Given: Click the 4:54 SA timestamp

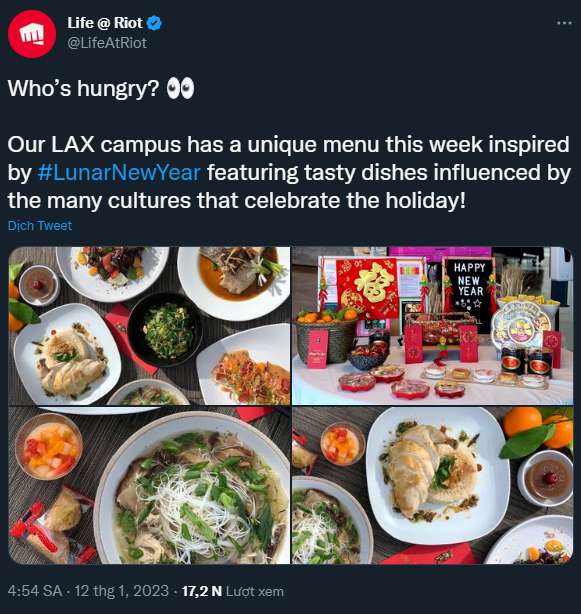Looking at the screenshot, I should pos(34,591).
